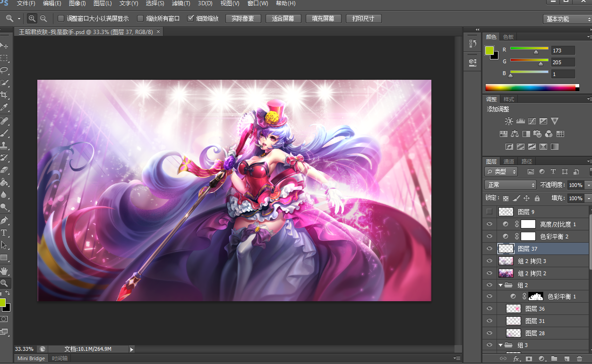Hide the 图层 36 layer
Screen dimensions: 592x364
(x=489, y=308)
